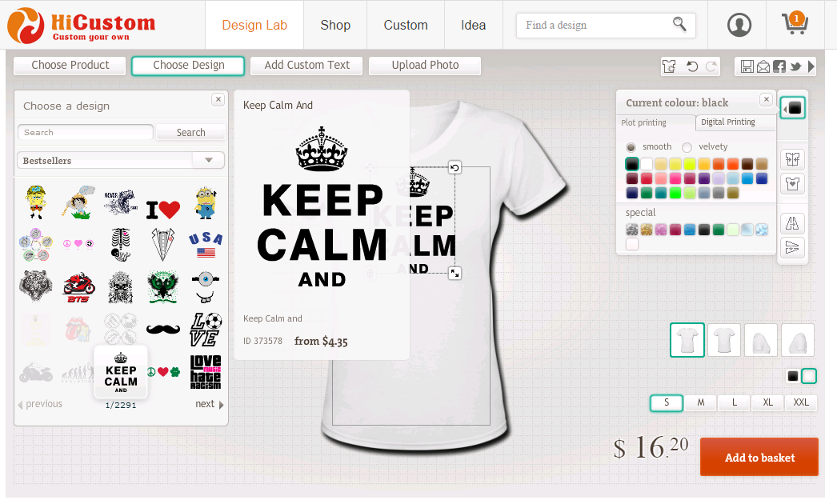This screenshot has width=837, height=504.
Task: Undo the last design action
Action: [692, 66]
